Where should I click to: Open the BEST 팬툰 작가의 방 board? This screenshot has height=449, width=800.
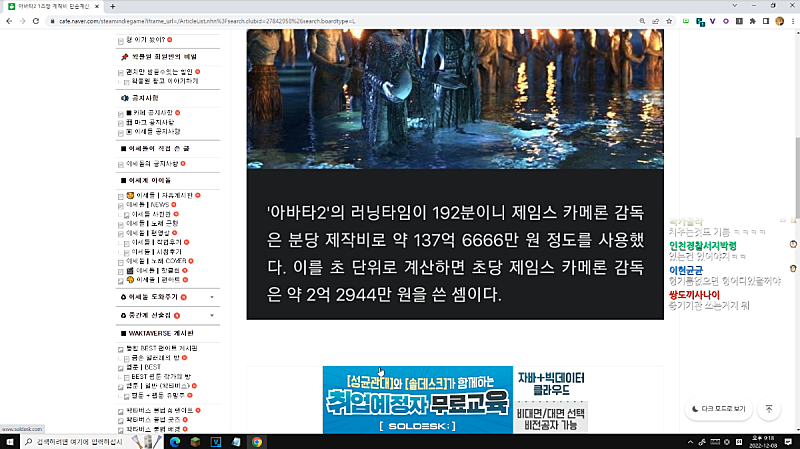[161, 377]
